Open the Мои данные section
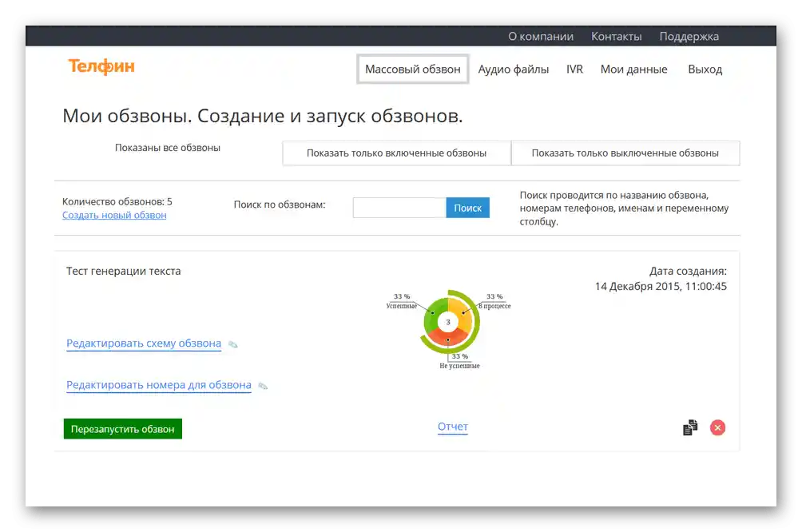Image resolution: width=802 pixels, height=532 pixels. 633,69
